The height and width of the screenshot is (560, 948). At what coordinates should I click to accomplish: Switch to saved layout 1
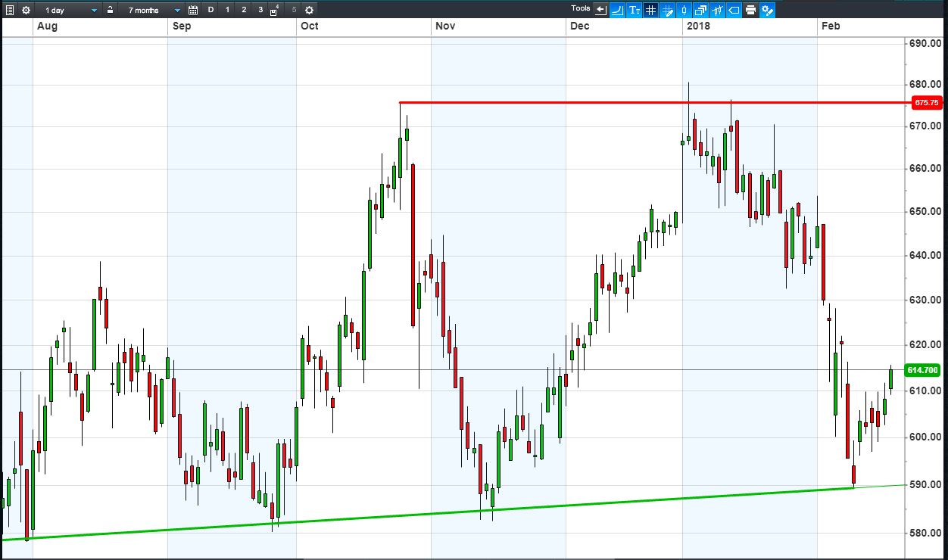227,10
